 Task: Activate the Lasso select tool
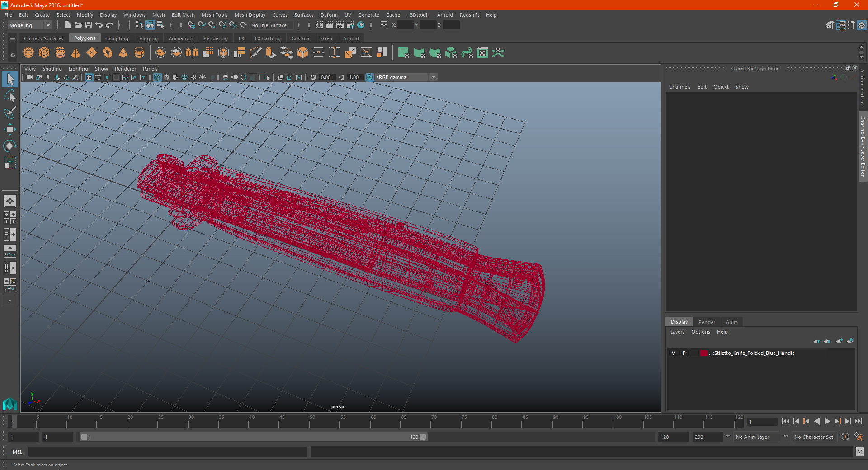pyautogui.click(x=10, y=96)
